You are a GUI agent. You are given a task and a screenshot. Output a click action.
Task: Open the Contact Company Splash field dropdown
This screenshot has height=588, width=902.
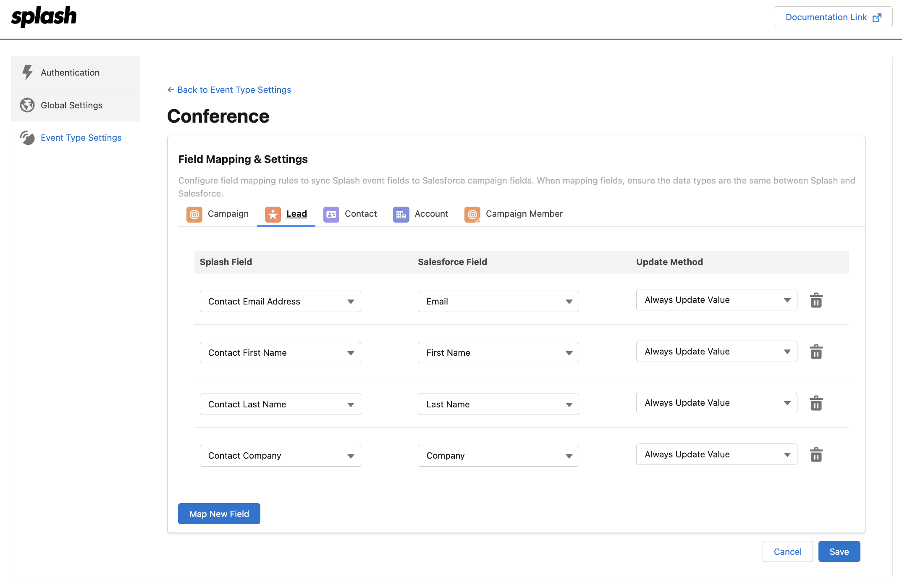(x=281, y=455)
